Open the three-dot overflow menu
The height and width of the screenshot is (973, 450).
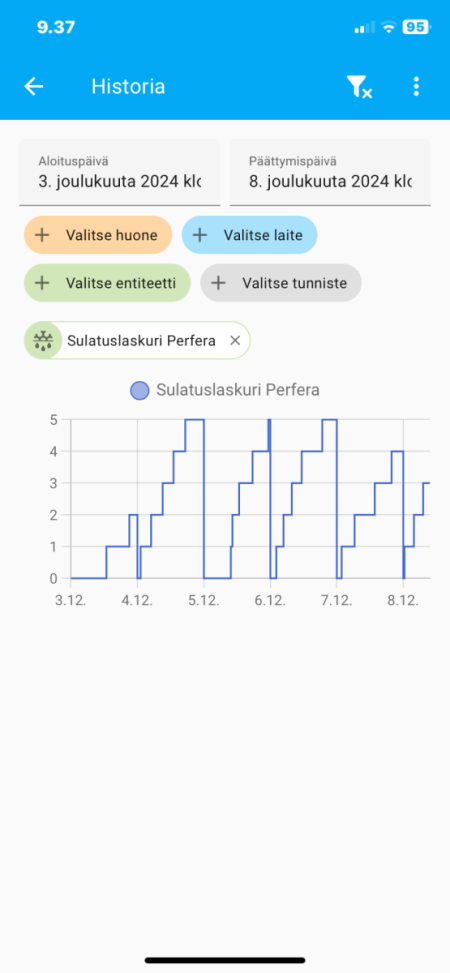(x=416, y=86)
